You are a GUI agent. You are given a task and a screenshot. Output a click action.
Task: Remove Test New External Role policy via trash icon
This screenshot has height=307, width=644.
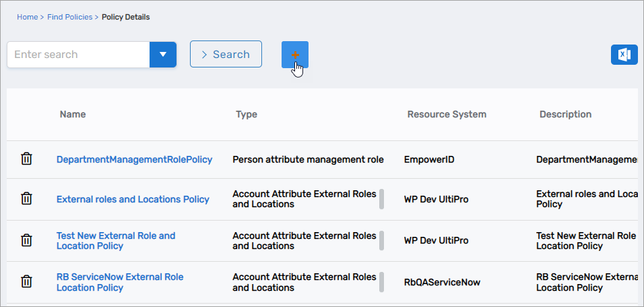[26, 240]
